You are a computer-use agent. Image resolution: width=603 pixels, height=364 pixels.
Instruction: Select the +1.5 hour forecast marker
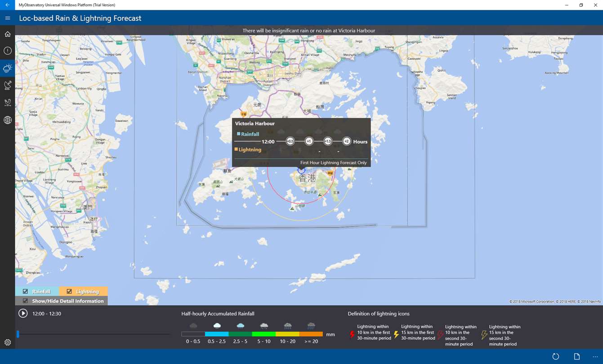[328, 141]
